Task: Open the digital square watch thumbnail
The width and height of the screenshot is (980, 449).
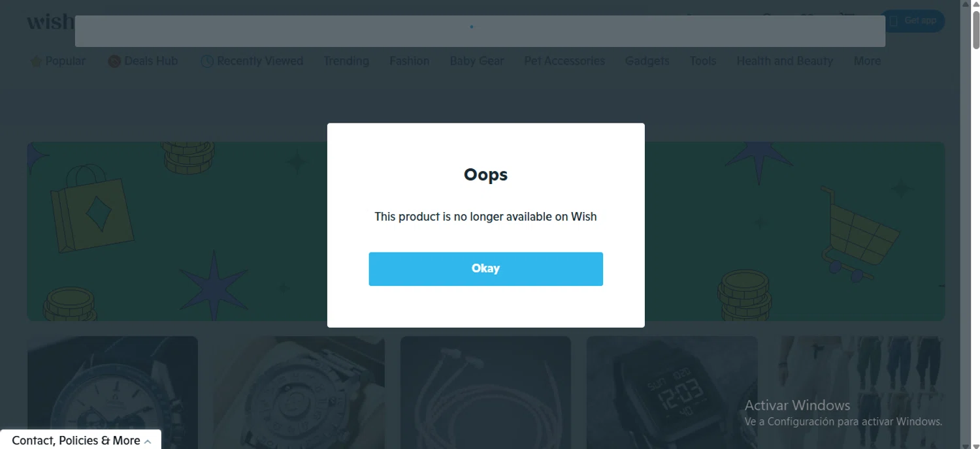Action: tap(672, 392)
